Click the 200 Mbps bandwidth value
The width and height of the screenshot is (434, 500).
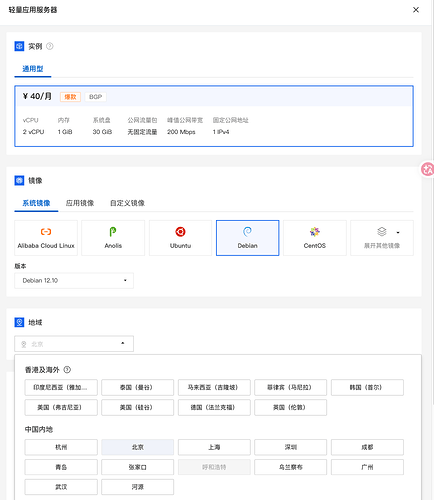[x=181, y=132]
